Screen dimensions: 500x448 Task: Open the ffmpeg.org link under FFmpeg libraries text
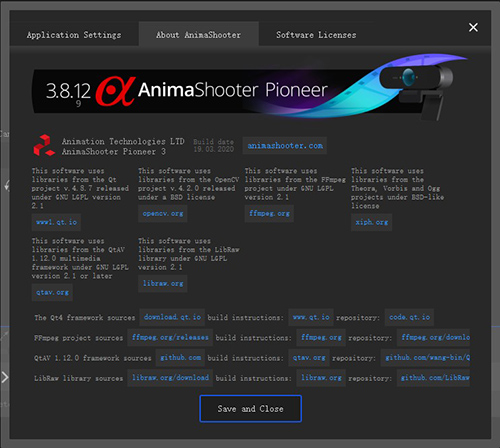pyautogui.click(x=269, y=213)
